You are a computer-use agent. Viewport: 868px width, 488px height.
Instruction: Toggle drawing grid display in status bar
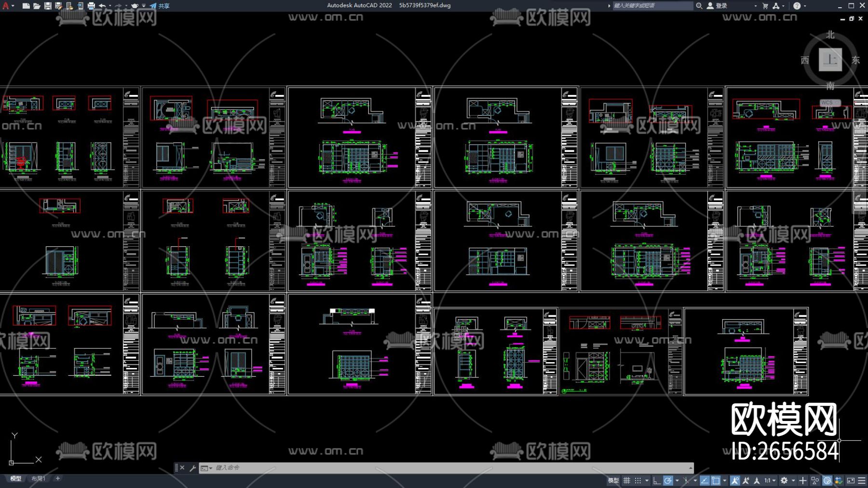[627, 480]
